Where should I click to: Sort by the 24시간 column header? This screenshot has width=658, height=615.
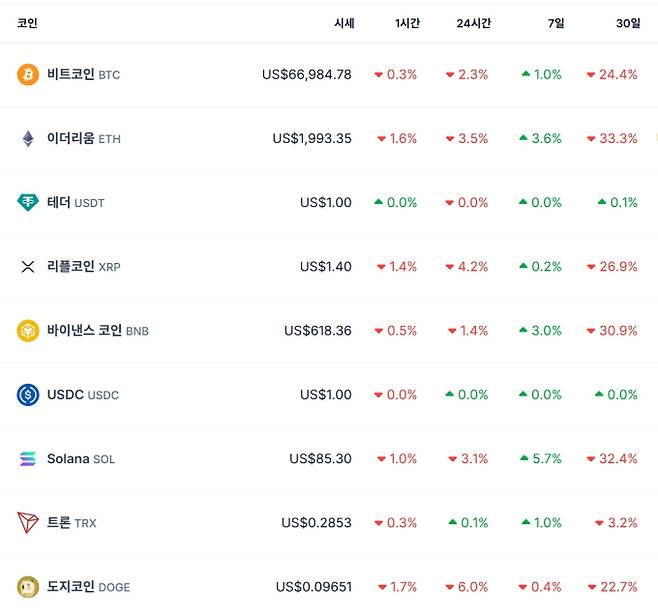[473, 23]
